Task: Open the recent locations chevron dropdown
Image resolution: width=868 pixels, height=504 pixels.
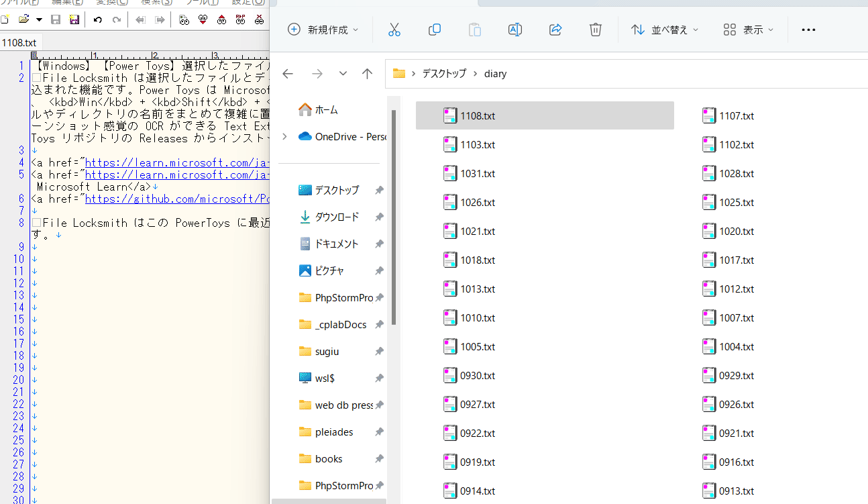Action: tap(343, 74)
